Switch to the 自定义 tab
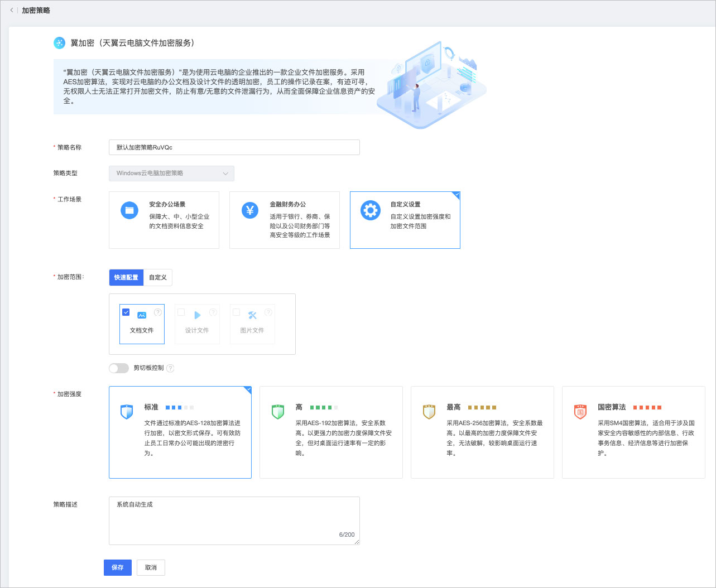The image size is (716, 588). (158, 277)
